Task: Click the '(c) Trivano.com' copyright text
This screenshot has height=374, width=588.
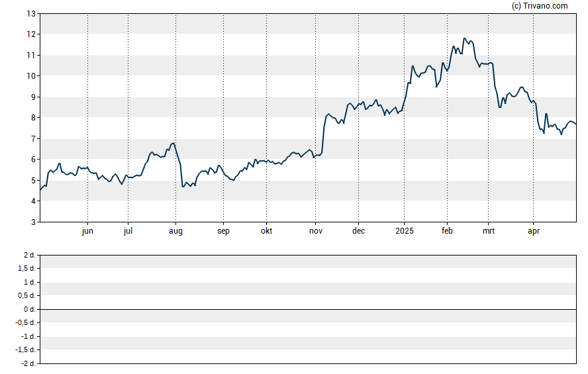Action: (x=540, y=5)
